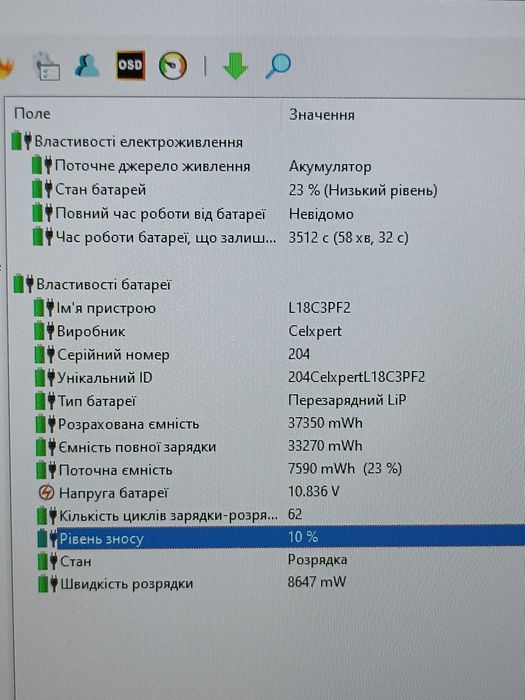Open the OSD panel toolbar icon
Image resolution: width=525 pixels, height=700 pixels.
click(x=130, y=65)
